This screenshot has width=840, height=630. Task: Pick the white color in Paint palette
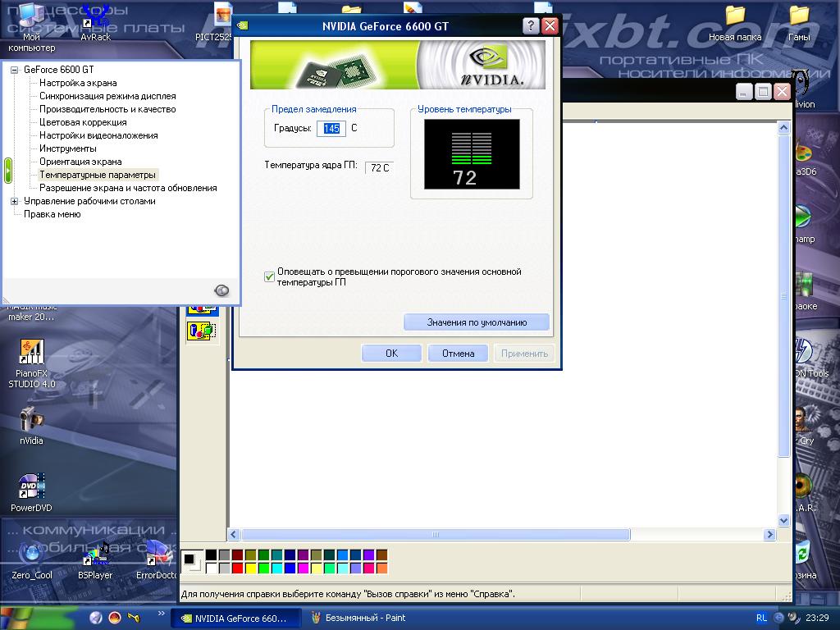click(211, 568)
